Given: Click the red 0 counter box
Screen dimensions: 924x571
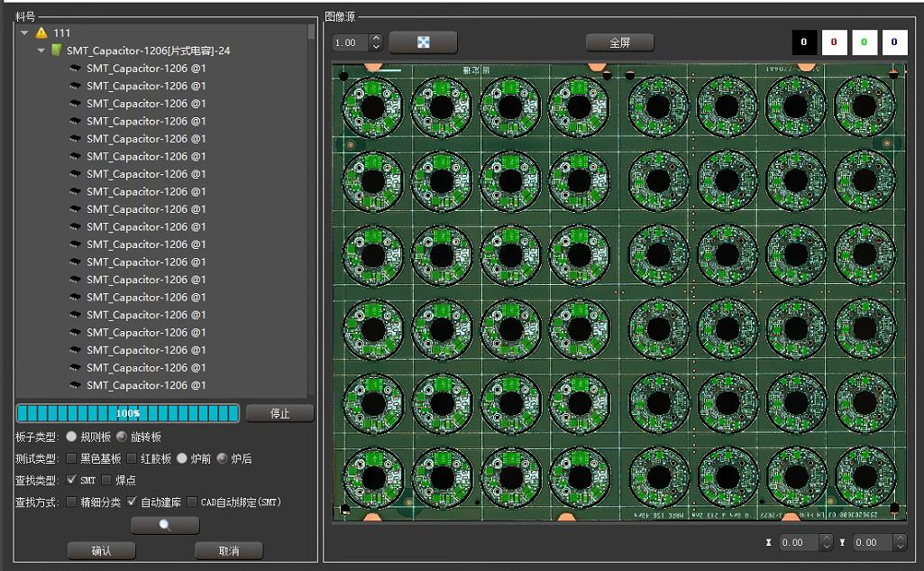Looking at the screenshot, I should [834, 42].
